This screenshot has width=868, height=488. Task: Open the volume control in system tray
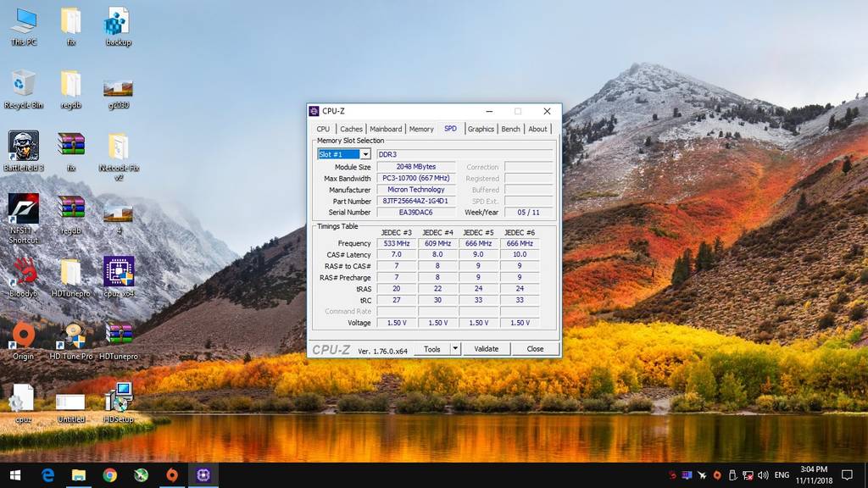(x=764, y=474)
